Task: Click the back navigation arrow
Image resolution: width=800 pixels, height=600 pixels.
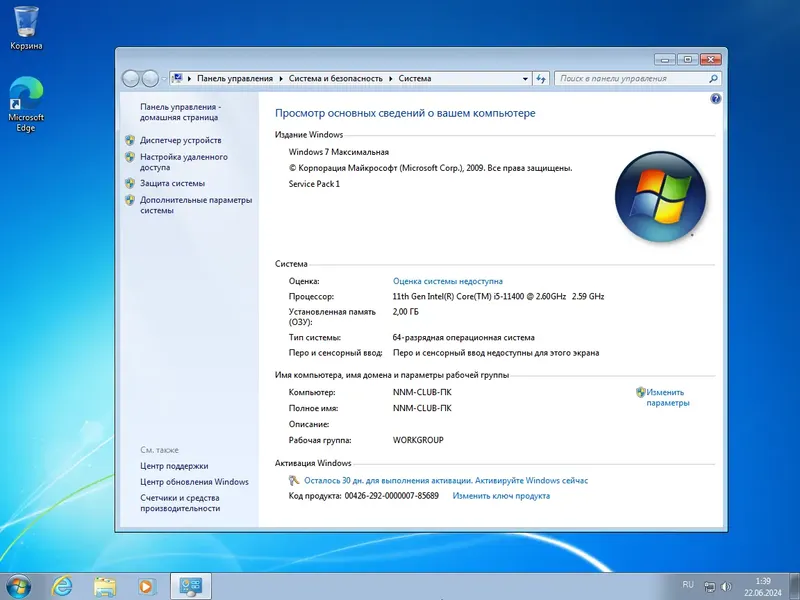Action: (x=131, y=78)
